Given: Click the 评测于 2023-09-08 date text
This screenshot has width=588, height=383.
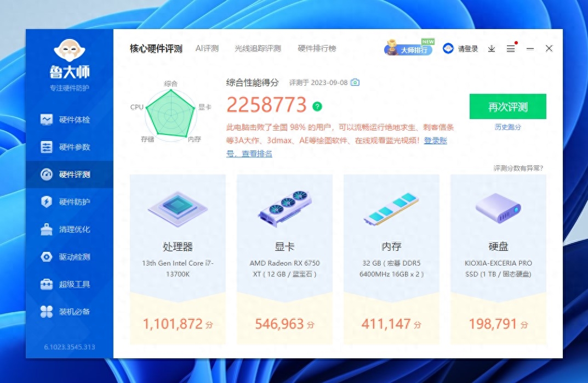Looking at the screenshot, I should point(318,83).
